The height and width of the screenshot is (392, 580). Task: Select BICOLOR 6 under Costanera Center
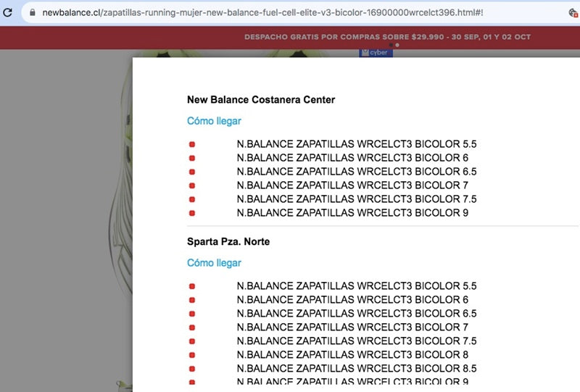[352, 157]
